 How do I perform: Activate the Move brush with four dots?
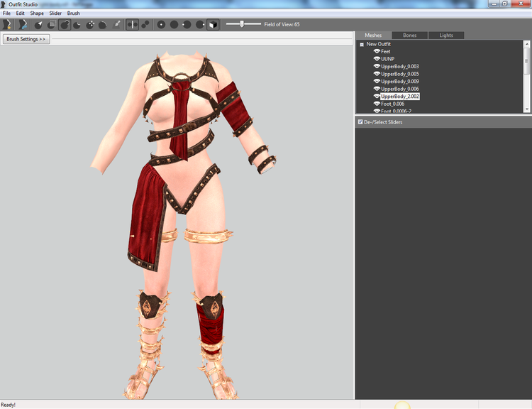tap(90, 24)
